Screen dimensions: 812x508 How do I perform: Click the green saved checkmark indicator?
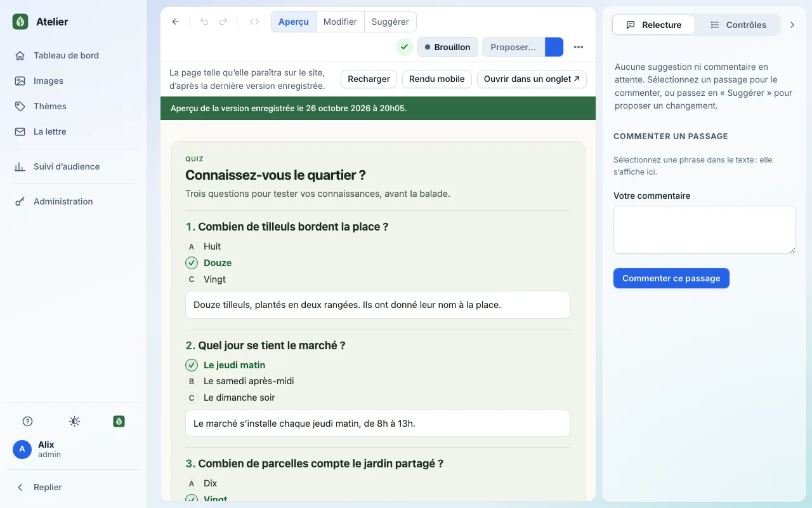click(404, 47)
